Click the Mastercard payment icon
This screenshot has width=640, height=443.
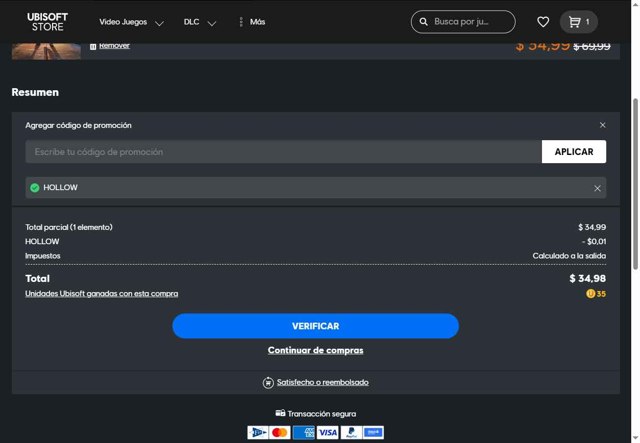[x=280, y=432]
